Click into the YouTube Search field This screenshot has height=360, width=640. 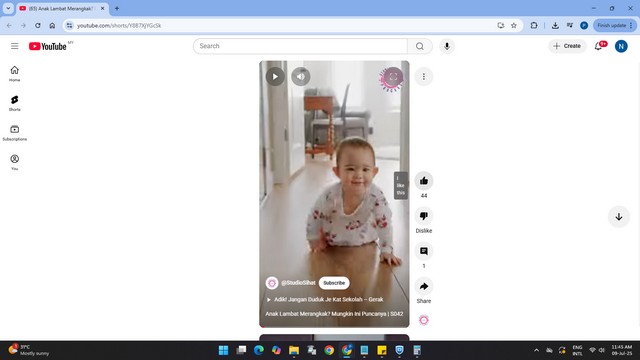pos(300,46)
